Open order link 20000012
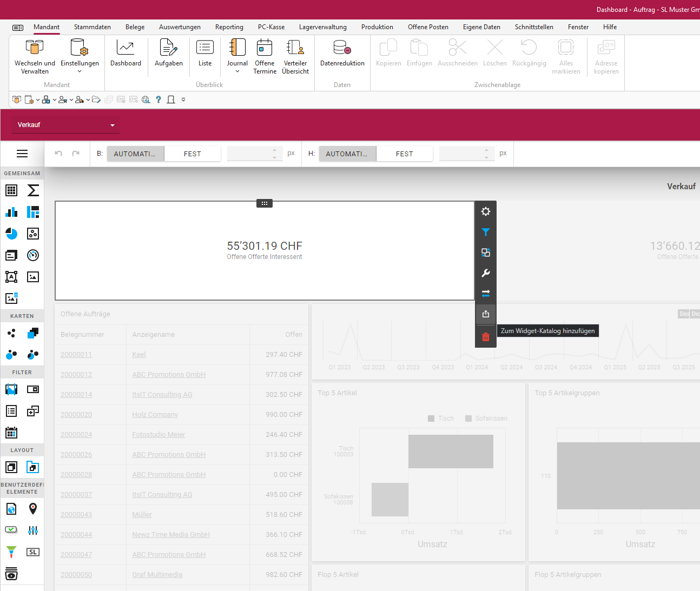700x591 pixels. click(x=76, y=375)
